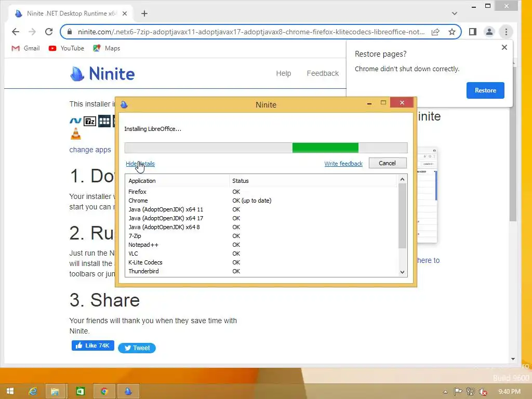Open the Feedback page link
This screenshot has width=532, height=399.
323,73
